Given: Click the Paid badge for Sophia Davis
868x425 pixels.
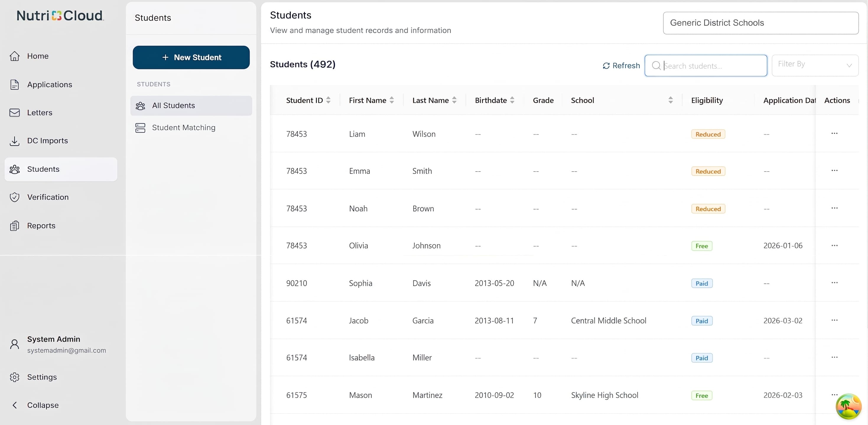Looking at the screenshot, I should (x=702, y=283).
